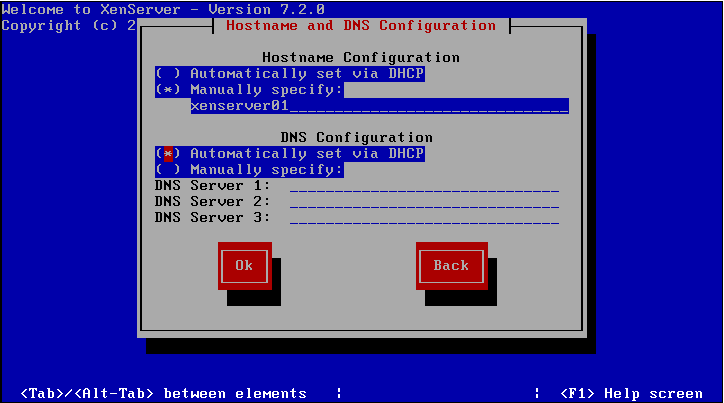The width and height of the screenshot is (724, 403).
Task: Click the 'DNS Server 3:' label
Action: [212, 218]
